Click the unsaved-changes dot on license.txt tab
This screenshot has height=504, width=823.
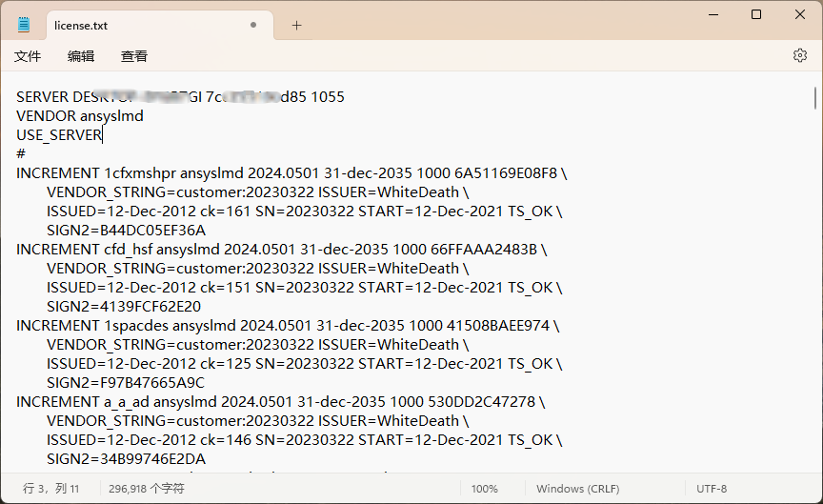[x=253, y=26]
